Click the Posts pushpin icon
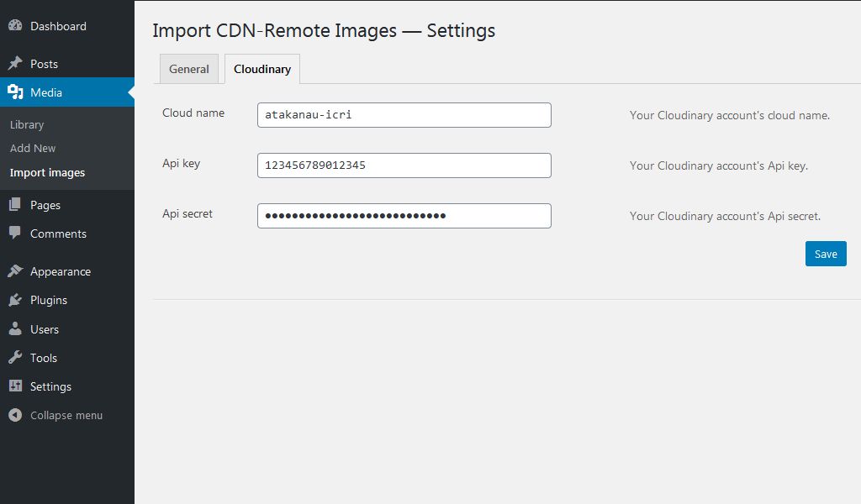The height and width of the screenshot is (504, 861). click(15, 64)
